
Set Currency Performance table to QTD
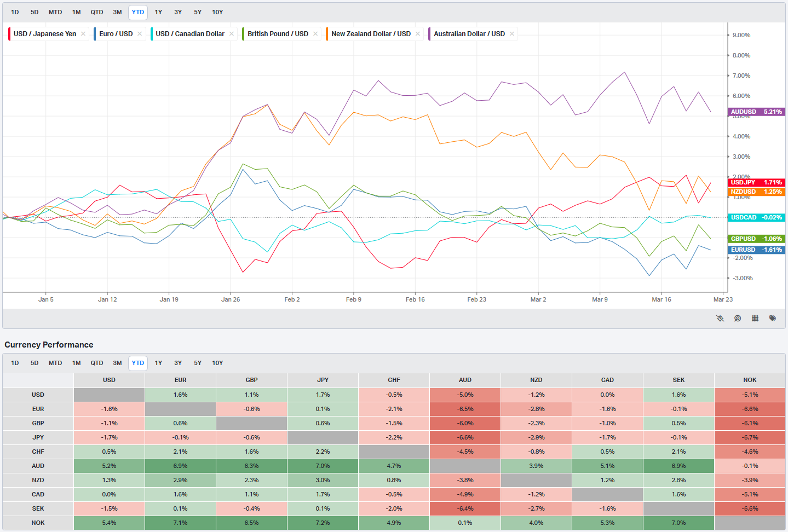pyautogui.click(x=97, y=363)
